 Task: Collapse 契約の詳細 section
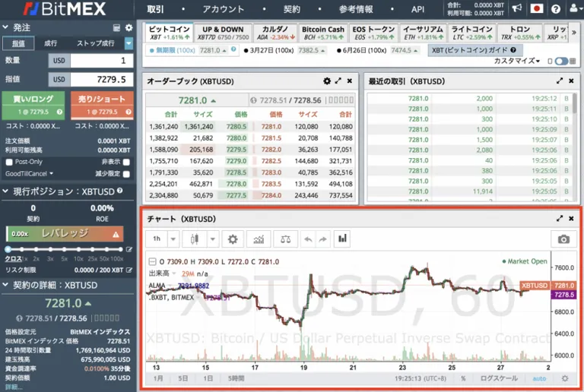pos(5,285)
